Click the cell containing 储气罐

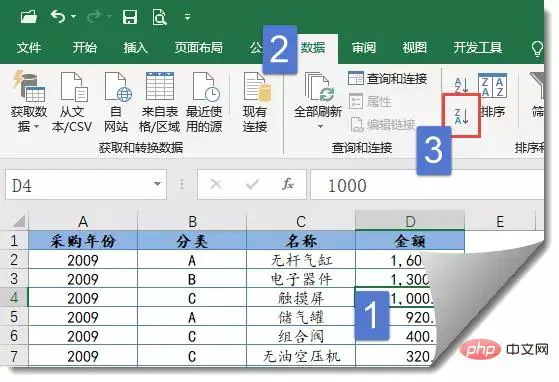[301, 316]
